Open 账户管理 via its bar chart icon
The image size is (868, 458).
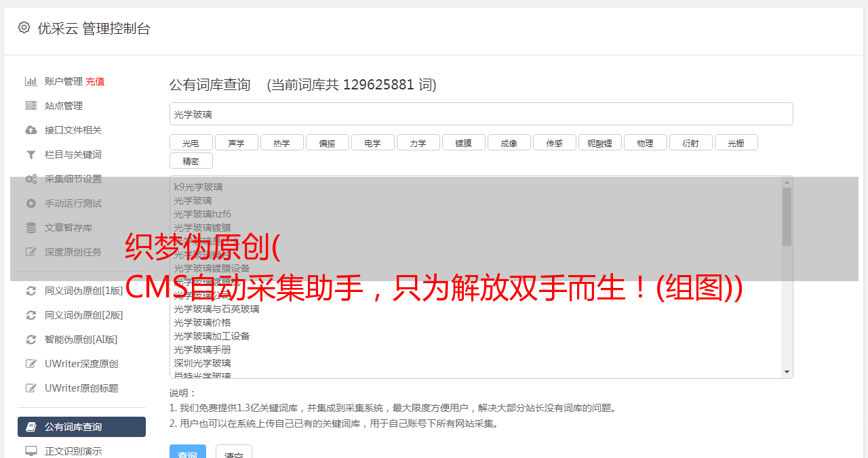pyautogui.click(x=31, y=81)
